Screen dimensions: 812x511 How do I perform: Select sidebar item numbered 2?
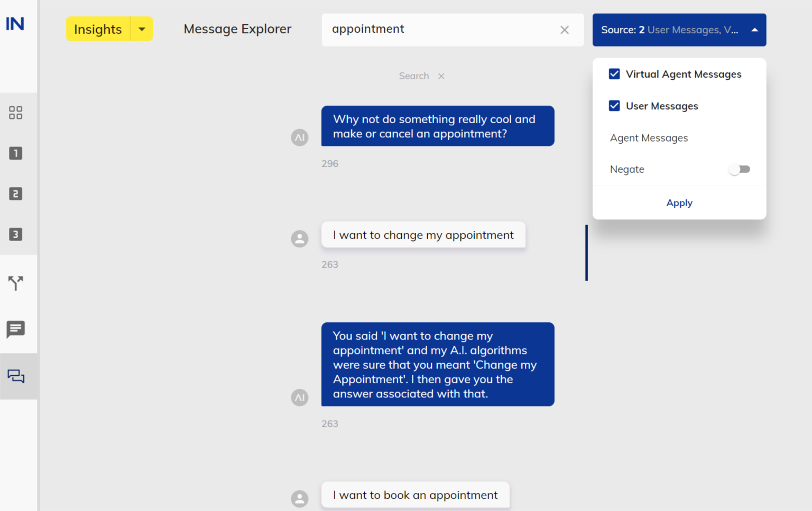(x=15, y=193)
